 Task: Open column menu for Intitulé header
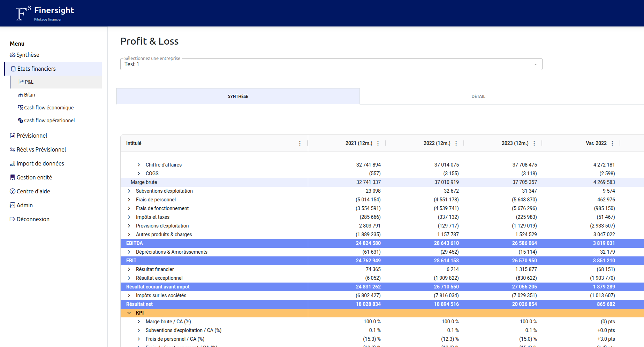tap(300, 143)
